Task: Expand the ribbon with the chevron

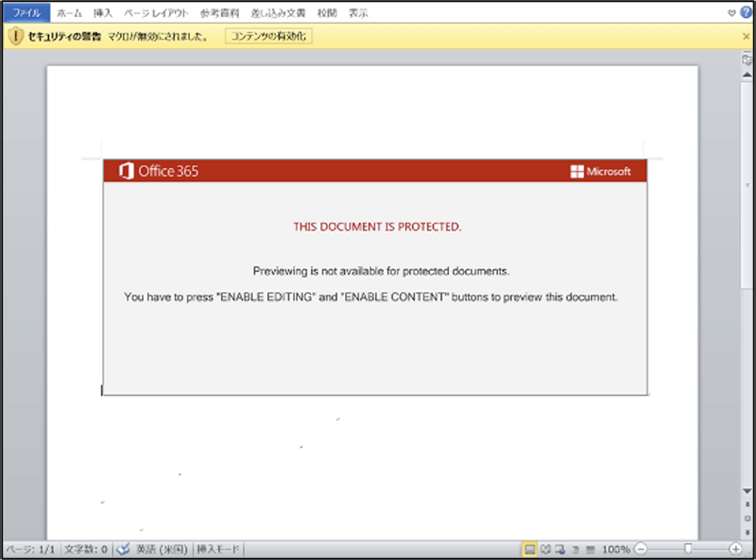Action: point(730,13)
